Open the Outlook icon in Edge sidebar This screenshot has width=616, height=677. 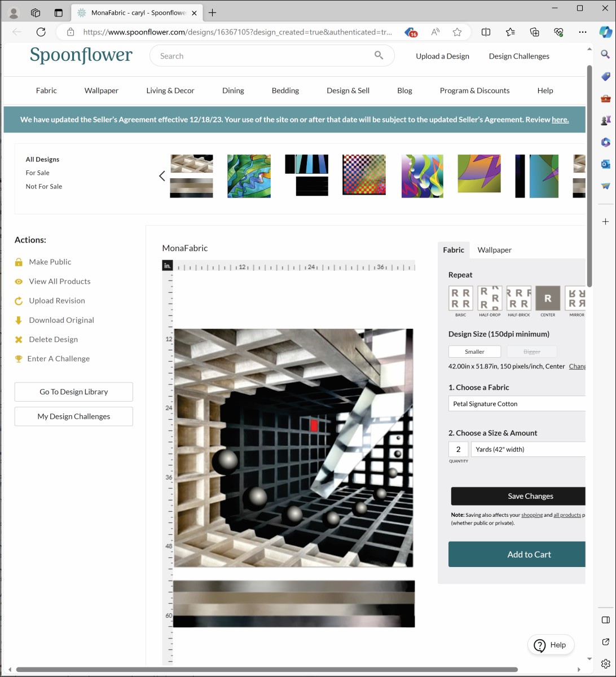(605, 164)
